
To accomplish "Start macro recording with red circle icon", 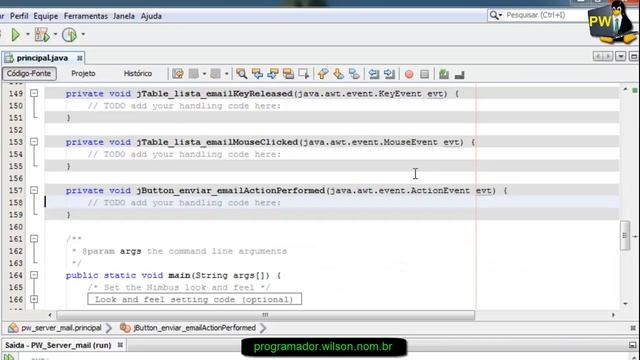I will pyautogui.click(x=409, y=74).
